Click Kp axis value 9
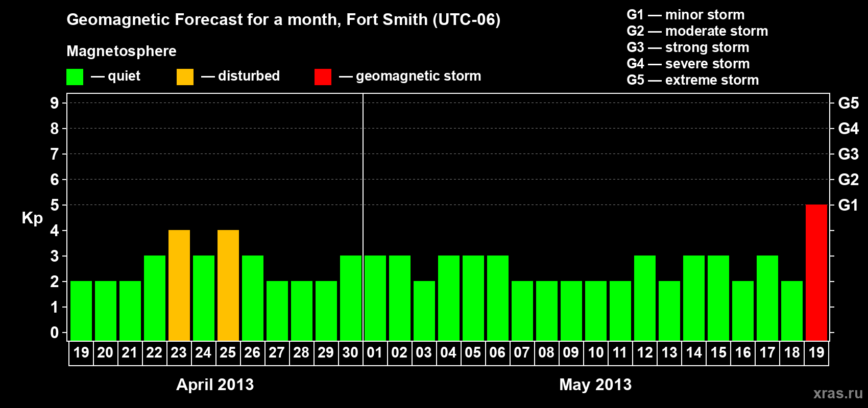The width and height of the screenshot is (868, 408). point(55,103)
